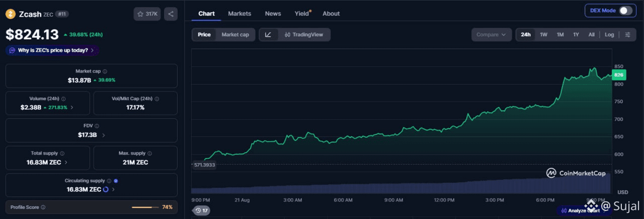Toggle Log scale on chart
This screenshot has width=644, height=219.
point(609,35)
